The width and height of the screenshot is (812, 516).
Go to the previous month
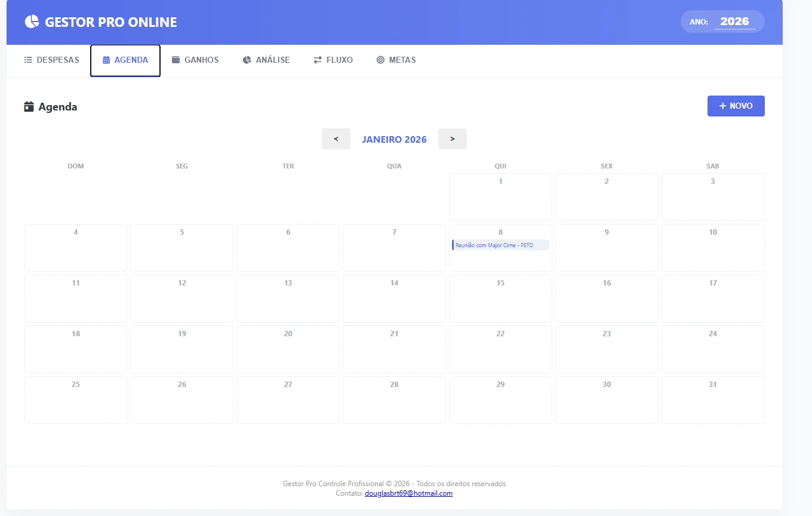tap(336, 139)
